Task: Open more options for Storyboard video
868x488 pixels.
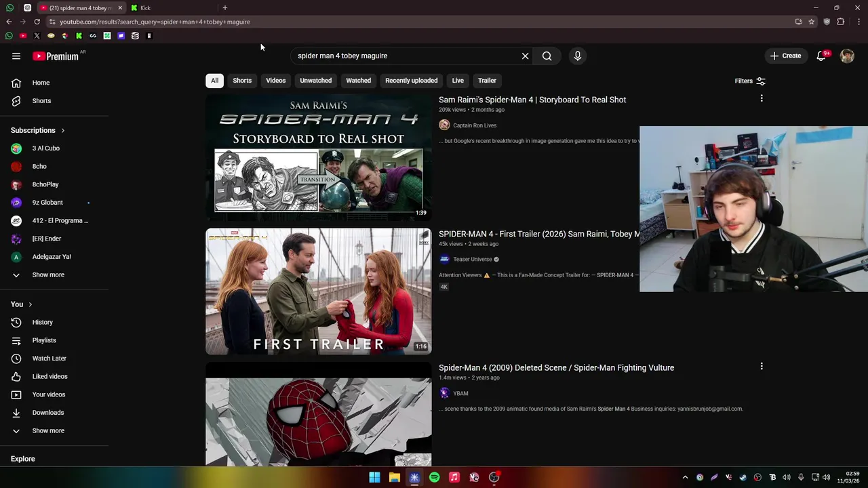Action: click(762, 99)
